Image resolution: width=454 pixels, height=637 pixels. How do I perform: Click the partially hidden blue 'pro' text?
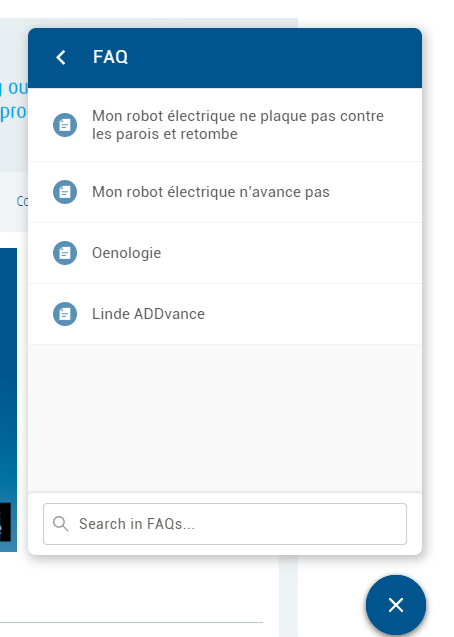coord(13,112)
